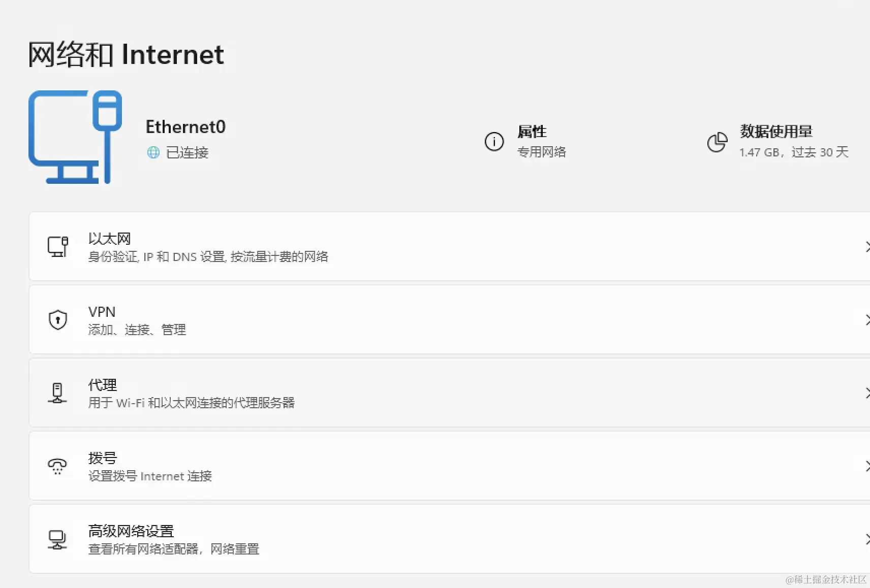870x588 pixels.
Task: Click the 1.47 GB，过去 30 天 usage text
Action: pos(794,152)
